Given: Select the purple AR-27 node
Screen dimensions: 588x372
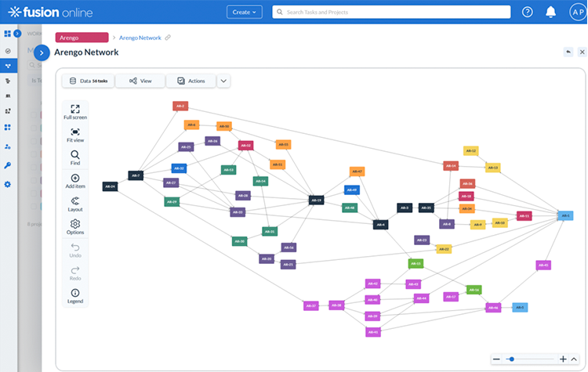Looking at the screenshot, I should [171, 182].
